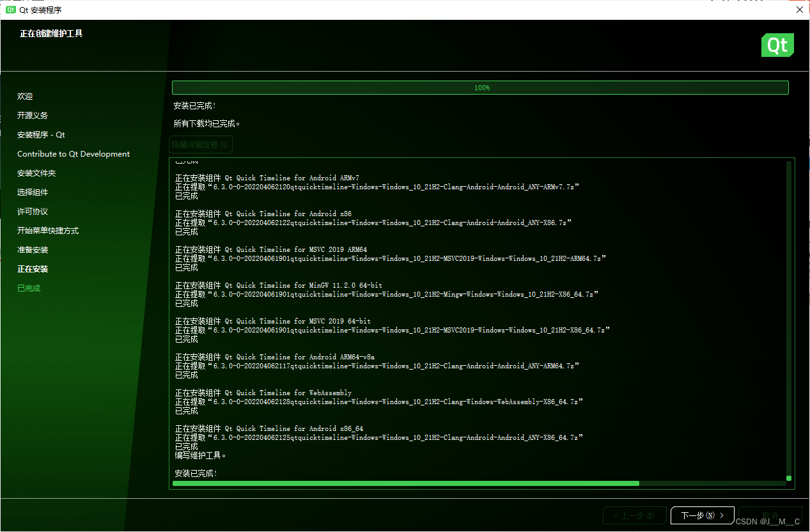Click the extraction line containing Windows-WebAssembly
This screenshot has width=810, height=532.
pos(379,402)
